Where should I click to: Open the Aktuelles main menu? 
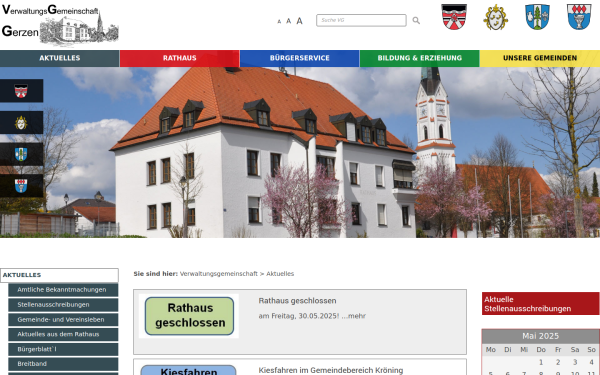tap(60, 58)
